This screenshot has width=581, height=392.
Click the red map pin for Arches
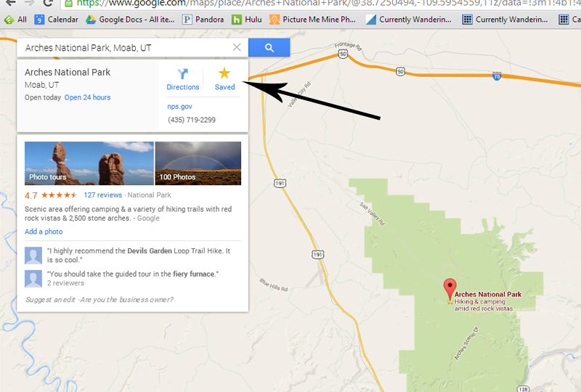click(x=450, y=289)
